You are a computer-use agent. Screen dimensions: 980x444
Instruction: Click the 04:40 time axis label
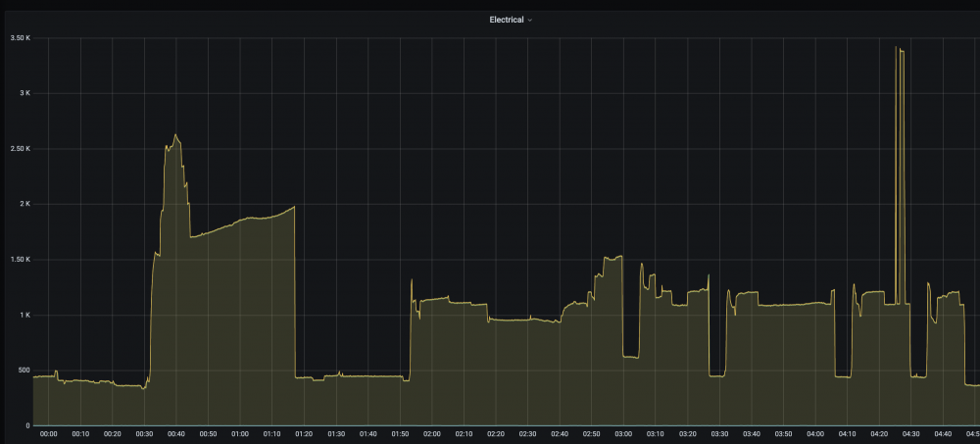[x=943, y=434]
